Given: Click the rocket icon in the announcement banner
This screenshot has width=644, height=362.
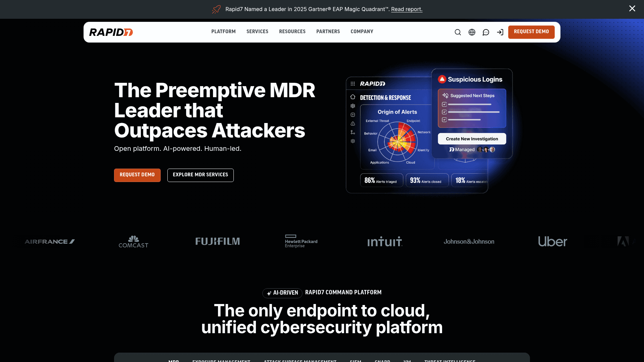Looking at the screenshot, I should tap(216, 9).
